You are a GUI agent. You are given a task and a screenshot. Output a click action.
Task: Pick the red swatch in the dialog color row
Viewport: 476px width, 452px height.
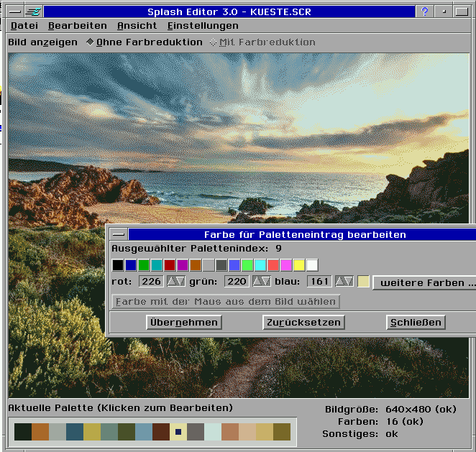[x=170, y=265]
